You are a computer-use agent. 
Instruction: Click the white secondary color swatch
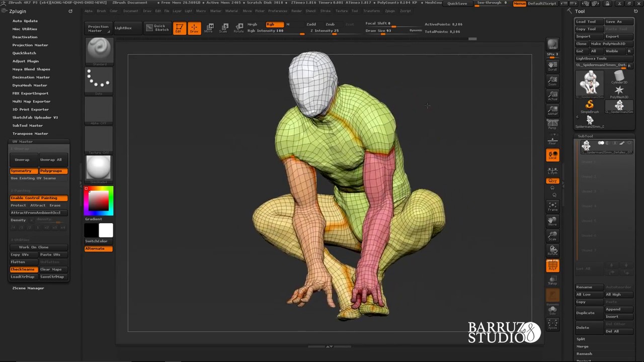coord(106,230)
